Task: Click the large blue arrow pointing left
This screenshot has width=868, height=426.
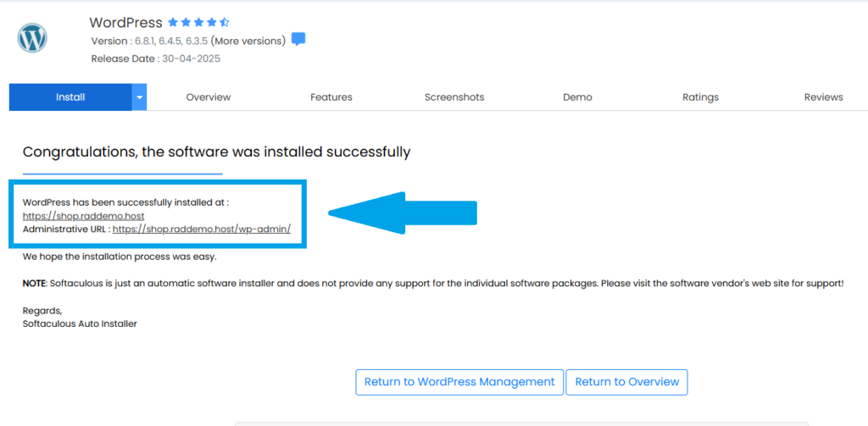Action: click(403, 213)
